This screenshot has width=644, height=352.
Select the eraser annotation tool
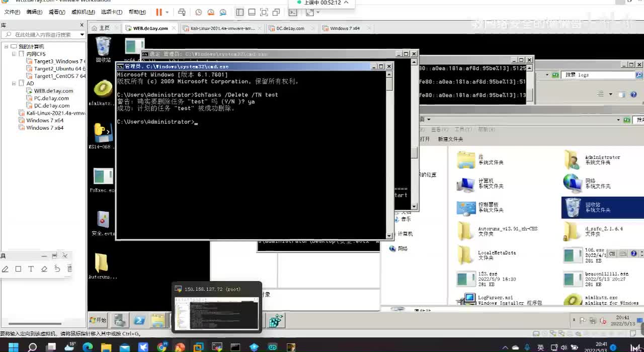point(44,269)
